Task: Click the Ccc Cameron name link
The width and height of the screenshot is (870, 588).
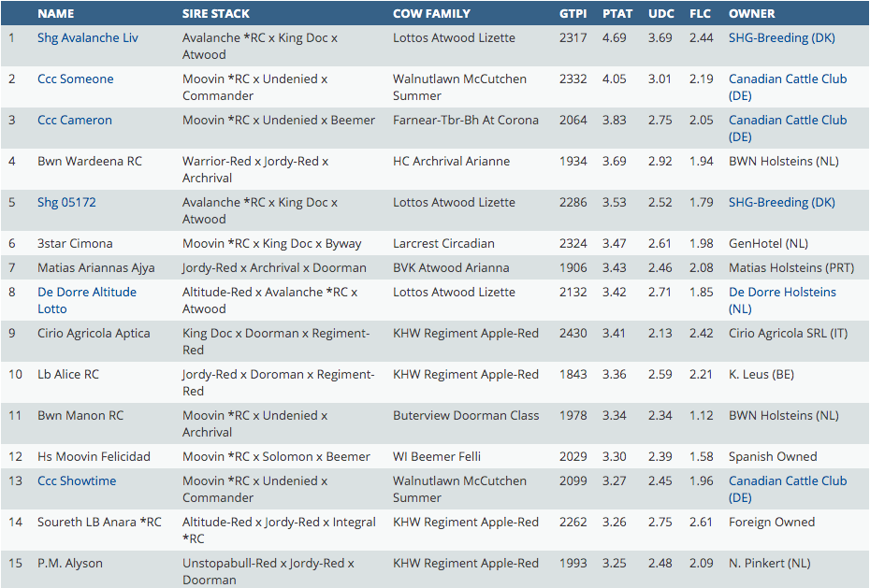Action: click(x=74, y=121)
